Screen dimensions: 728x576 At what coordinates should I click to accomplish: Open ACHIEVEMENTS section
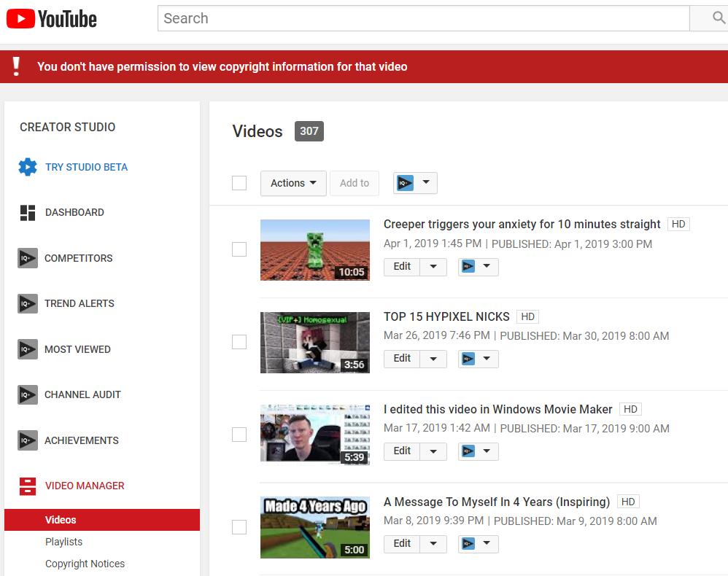pyautogui.click(x=82, y=440)
